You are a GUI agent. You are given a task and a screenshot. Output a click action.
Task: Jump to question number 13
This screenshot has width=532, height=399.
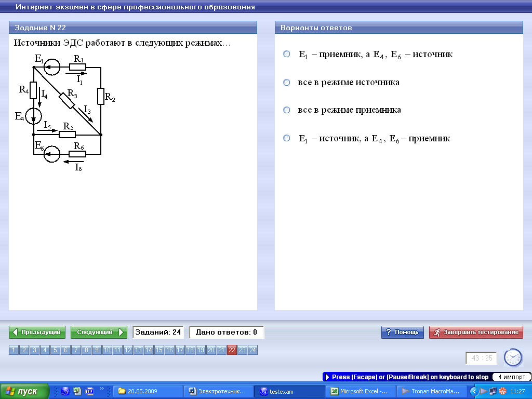pyautogui.click(x=138, y=350)
